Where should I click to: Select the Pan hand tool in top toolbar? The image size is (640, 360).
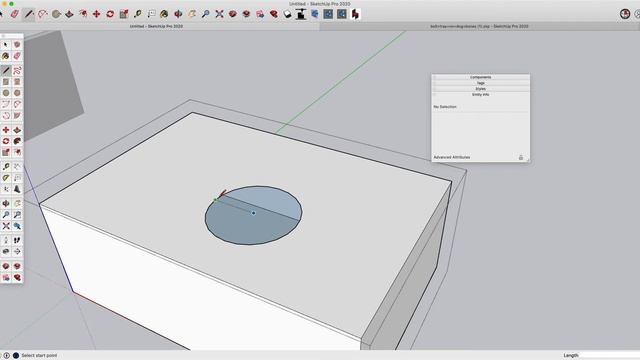(192, 14)
